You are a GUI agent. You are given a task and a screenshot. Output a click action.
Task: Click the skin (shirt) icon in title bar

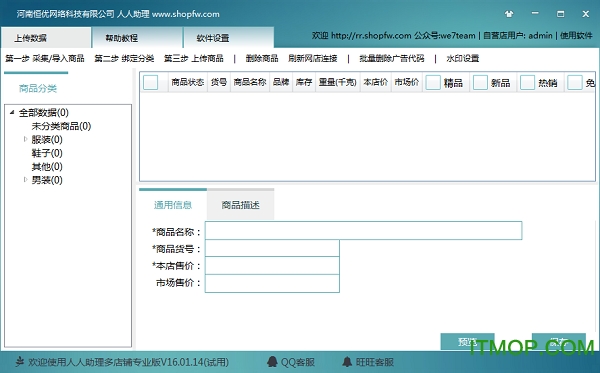(509, 14)
